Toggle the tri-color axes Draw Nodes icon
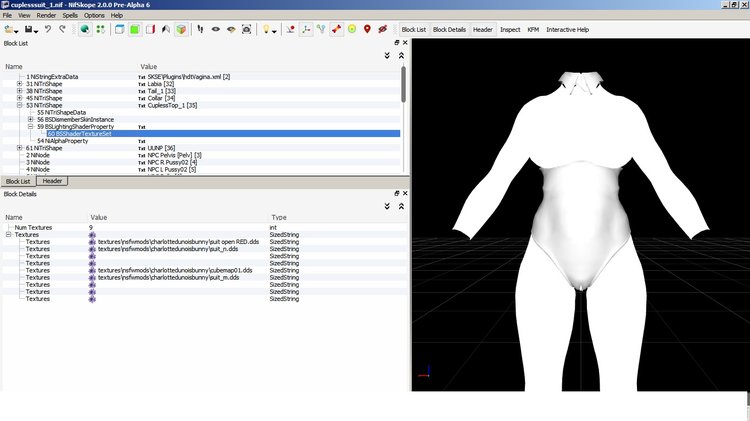 click(306, 30)
